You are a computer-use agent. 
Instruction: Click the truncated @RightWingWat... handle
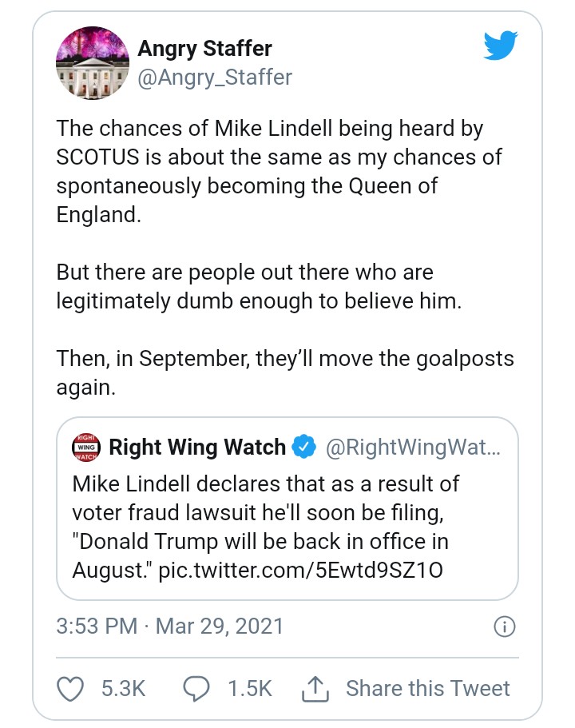(x=413, y=448)
